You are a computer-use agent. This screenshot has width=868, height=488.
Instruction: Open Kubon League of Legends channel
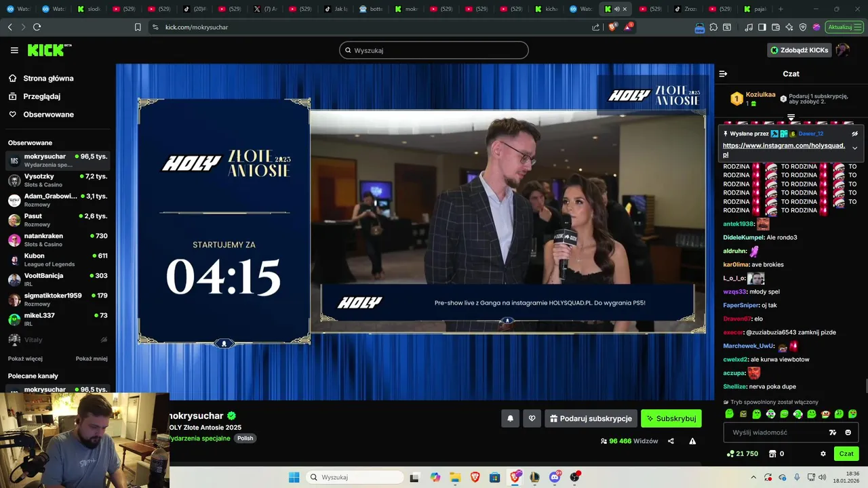click(x=58, y=260)
